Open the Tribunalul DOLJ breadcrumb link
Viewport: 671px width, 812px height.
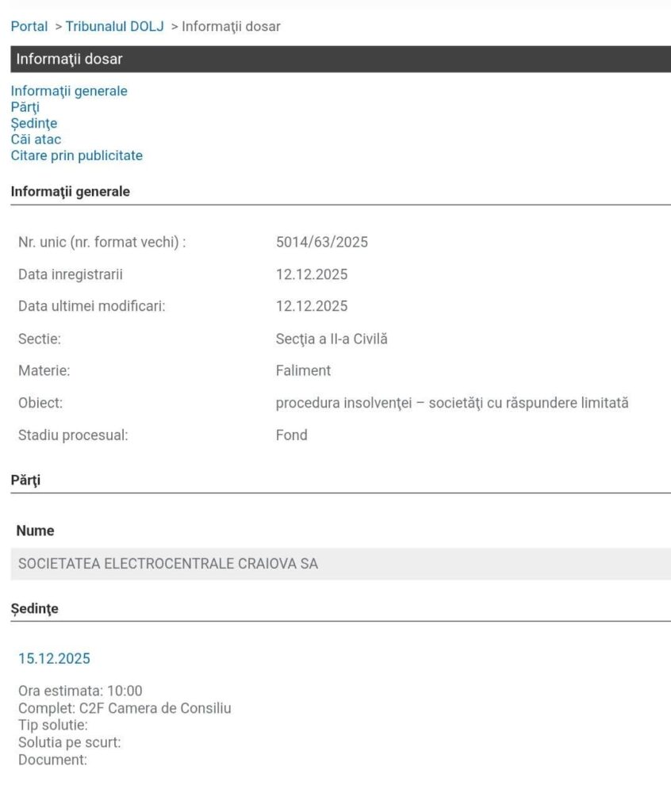(x=114, y=26)
